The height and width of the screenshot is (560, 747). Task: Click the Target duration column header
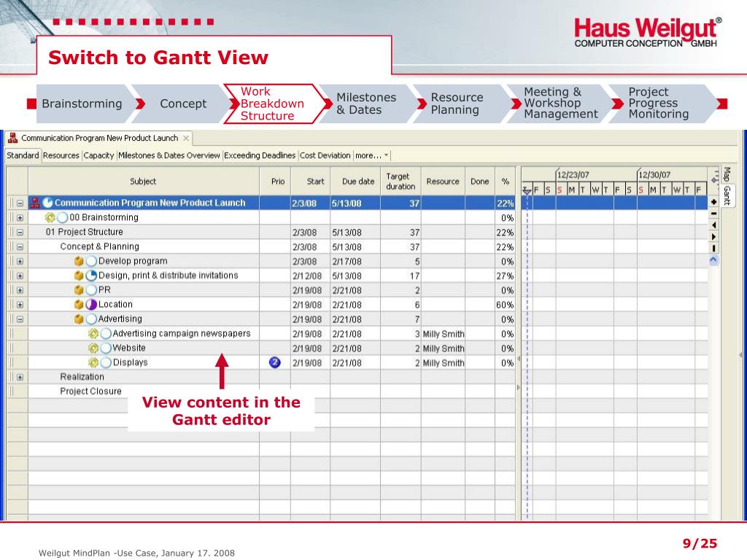[400, 182]
